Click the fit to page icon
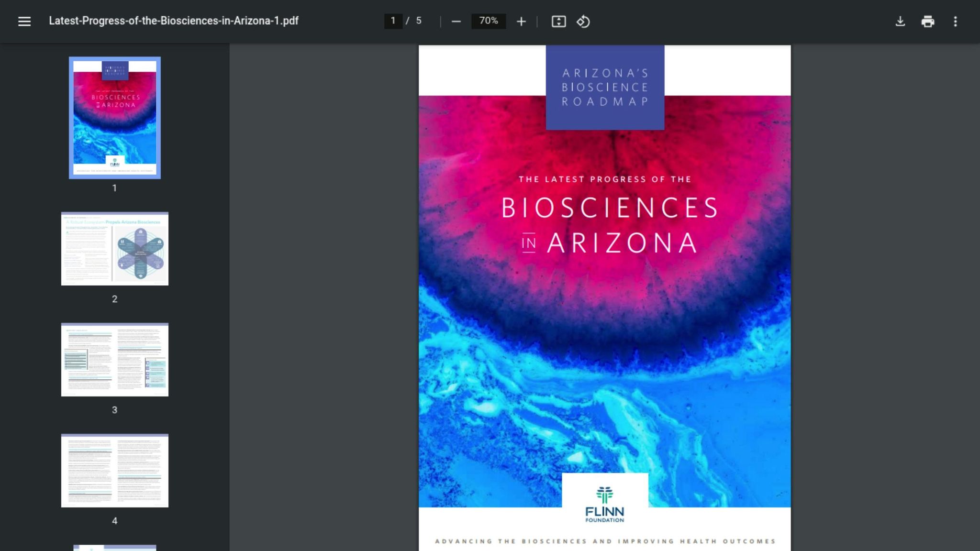This screenshot has width=980, height=551. click(x=558, y=22)
